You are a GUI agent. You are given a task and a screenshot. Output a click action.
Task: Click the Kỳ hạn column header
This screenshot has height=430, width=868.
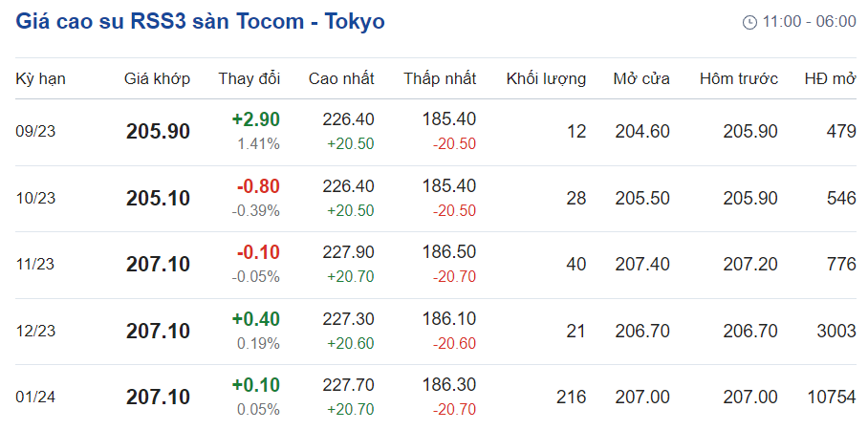40,78
